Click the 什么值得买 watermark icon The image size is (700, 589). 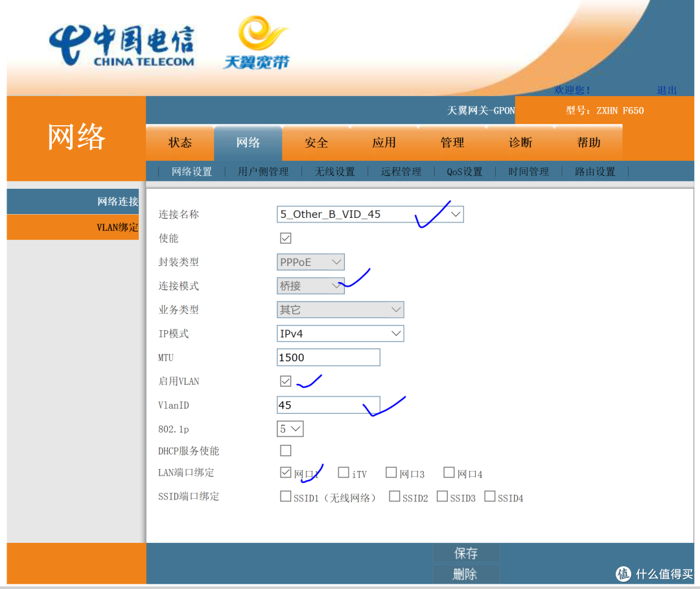pos(624,574)
